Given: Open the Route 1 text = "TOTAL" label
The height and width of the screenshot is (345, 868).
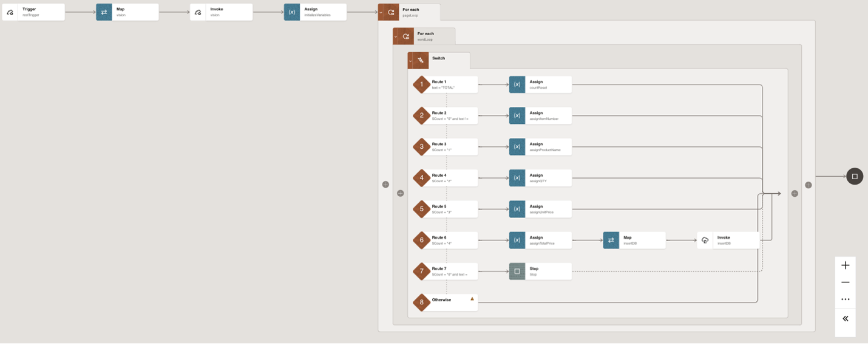Looking at the screenshot, I should [443, 88].
